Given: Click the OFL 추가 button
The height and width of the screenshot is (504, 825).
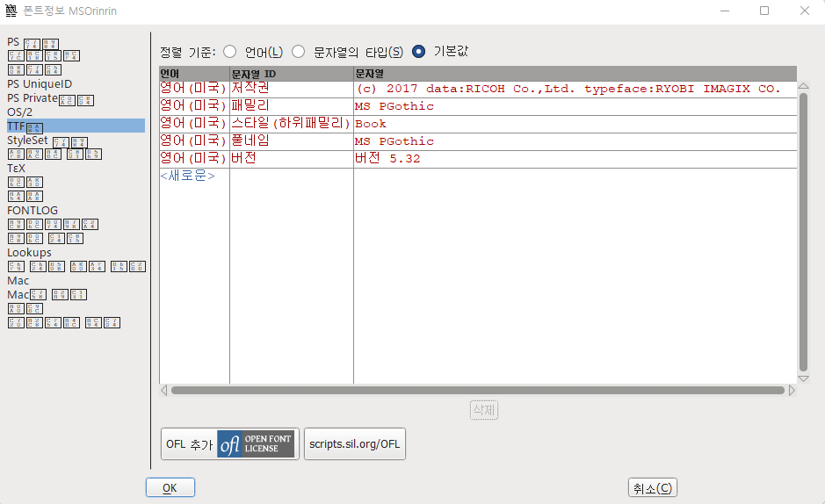Looking at the screenshot, I should pos(230,444).
